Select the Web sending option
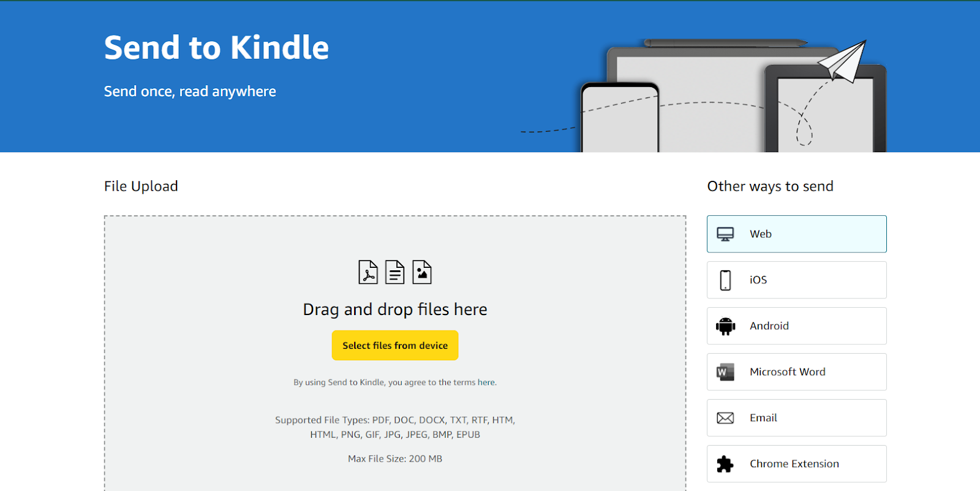Screen dimensions: 980x491 797,234
